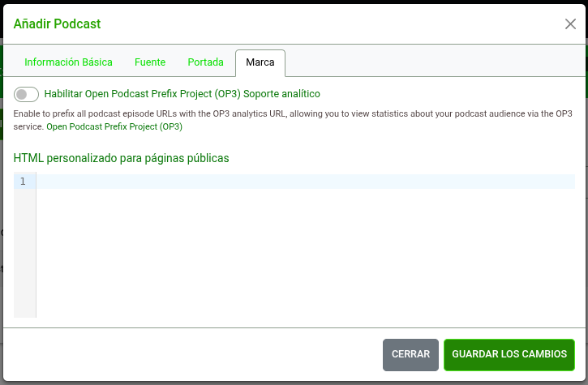Click blank header space beside the dialog title

click(324, 24)
